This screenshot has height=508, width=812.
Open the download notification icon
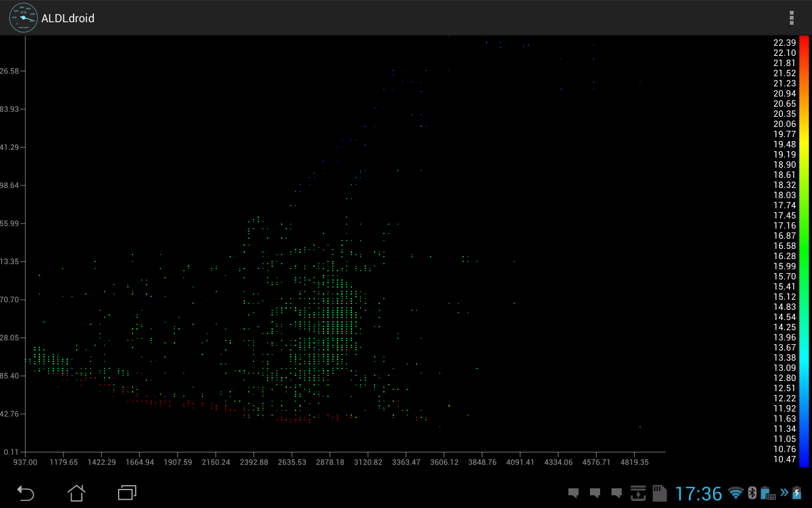[638, 493]
